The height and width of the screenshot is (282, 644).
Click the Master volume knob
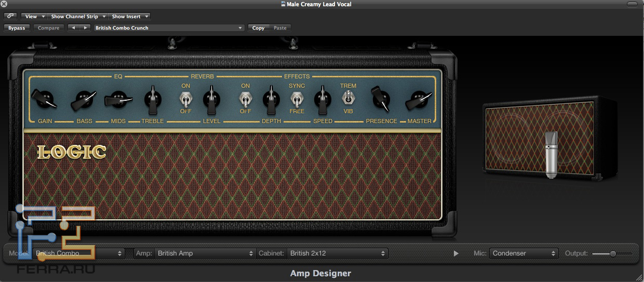click(x=419, y=99)
